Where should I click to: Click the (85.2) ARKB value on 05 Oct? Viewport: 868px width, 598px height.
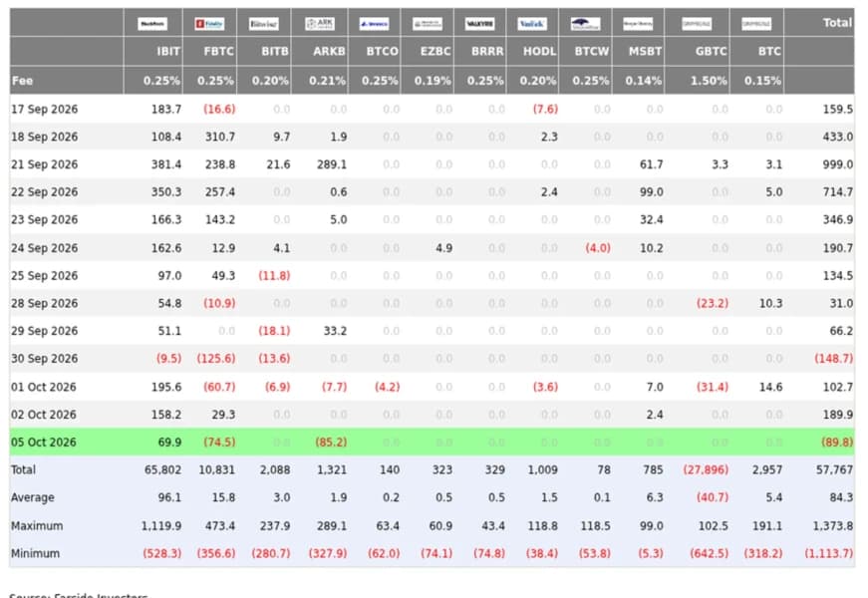tap(331, 443)
